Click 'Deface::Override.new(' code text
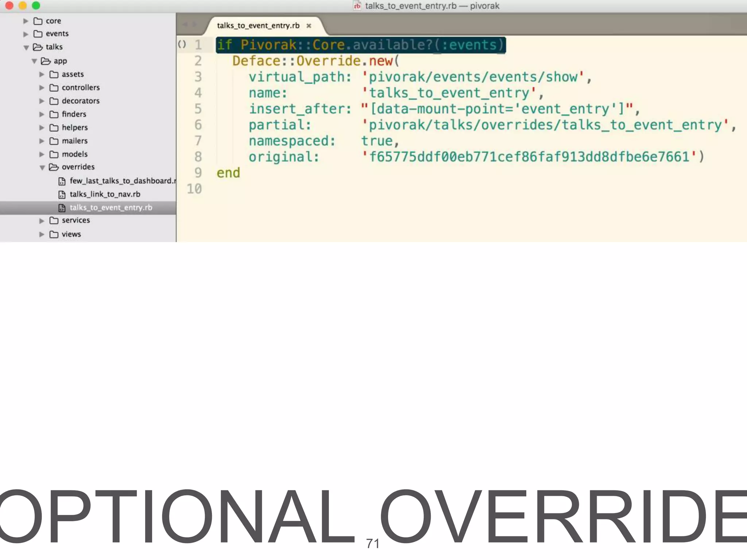Screen dimensions: 747x560 [316, 61]
